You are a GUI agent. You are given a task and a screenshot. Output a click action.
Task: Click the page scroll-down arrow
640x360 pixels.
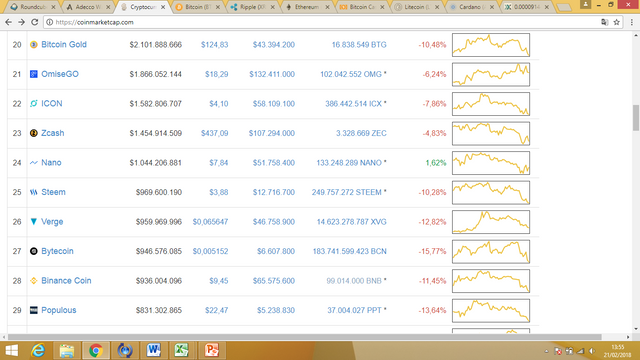pyautogui.click(x=636, y=329)
